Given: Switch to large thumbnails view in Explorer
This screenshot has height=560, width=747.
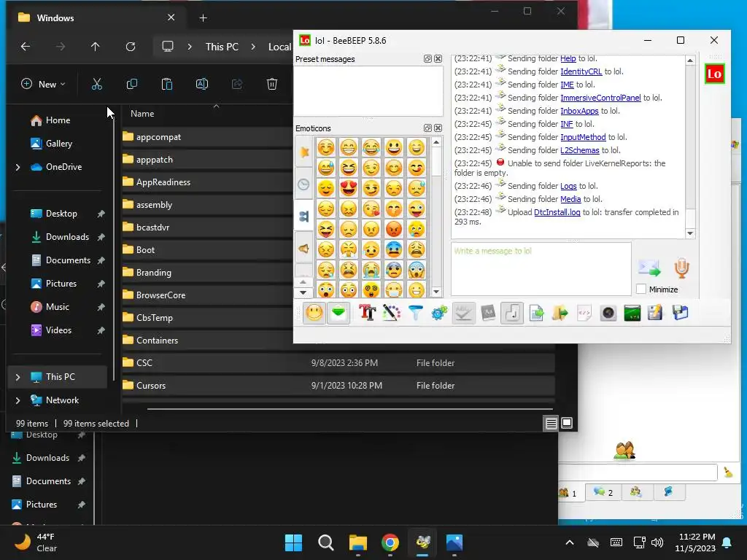Looking at the screenshot, I should (567, 424).
